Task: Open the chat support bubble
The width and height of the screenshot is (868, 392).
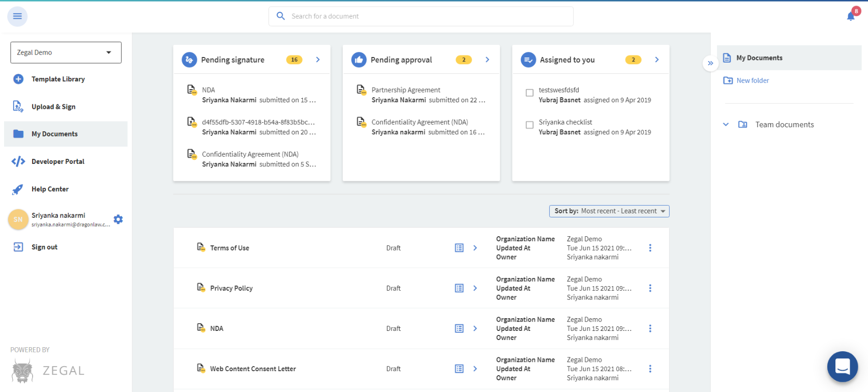Action: (842, 366)
